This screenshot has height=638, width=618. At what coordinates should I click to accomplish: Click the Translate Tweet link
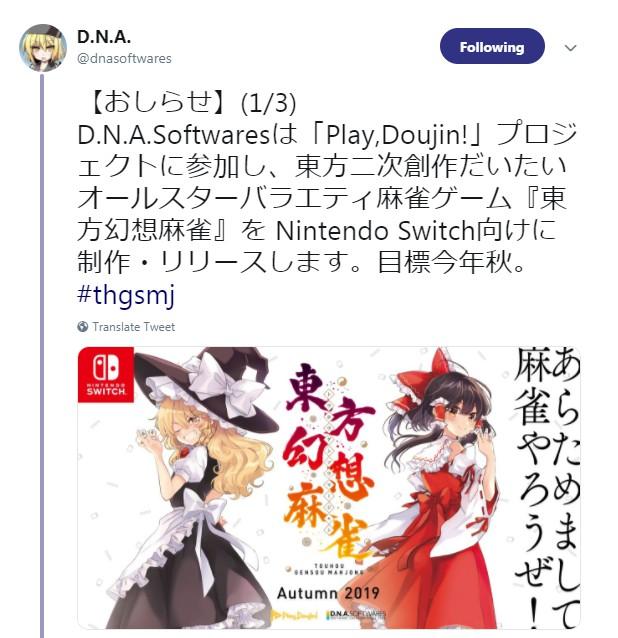(133, 327)
